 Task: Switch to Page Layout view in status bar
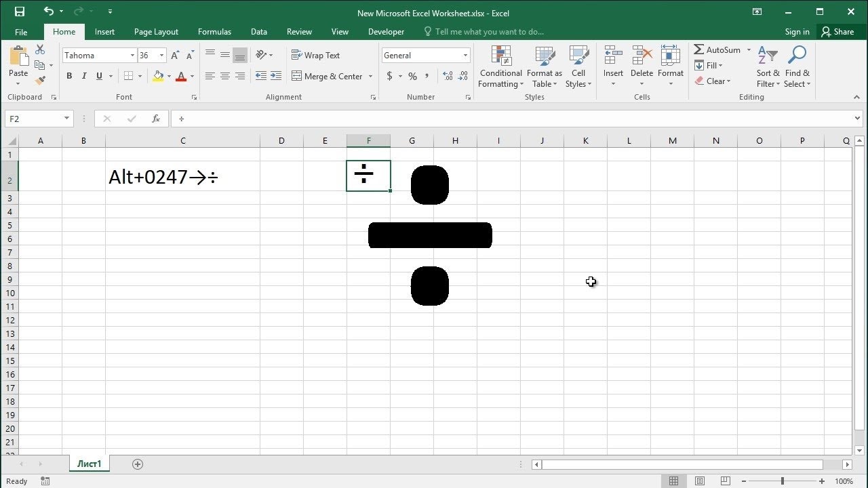[x=699, y=481]
